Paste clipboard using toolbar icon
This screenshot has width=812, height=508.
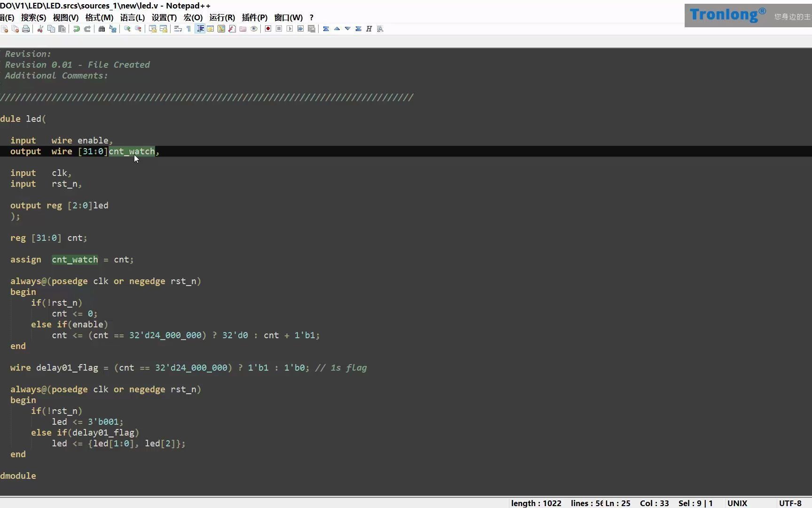tap(62, 29)
